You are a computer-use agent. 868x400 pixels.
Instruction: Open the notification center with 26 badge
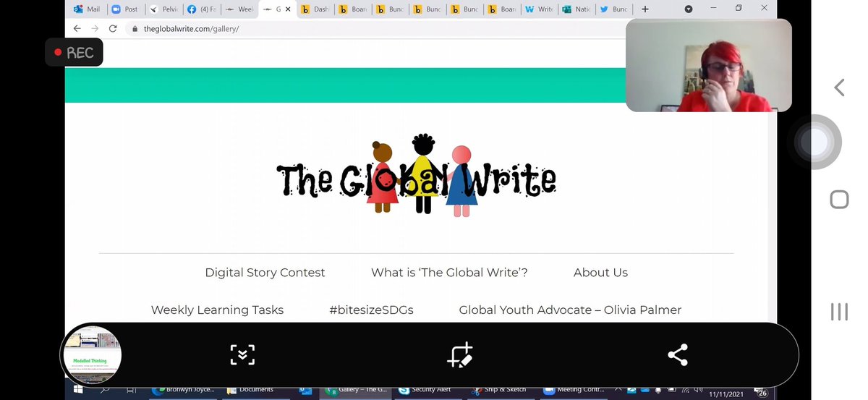tap(762, 391)
